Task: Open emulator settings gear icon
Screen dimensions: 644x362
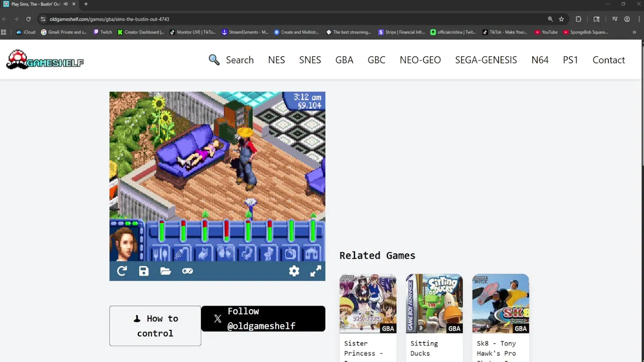Action: (x=294, y=271)
